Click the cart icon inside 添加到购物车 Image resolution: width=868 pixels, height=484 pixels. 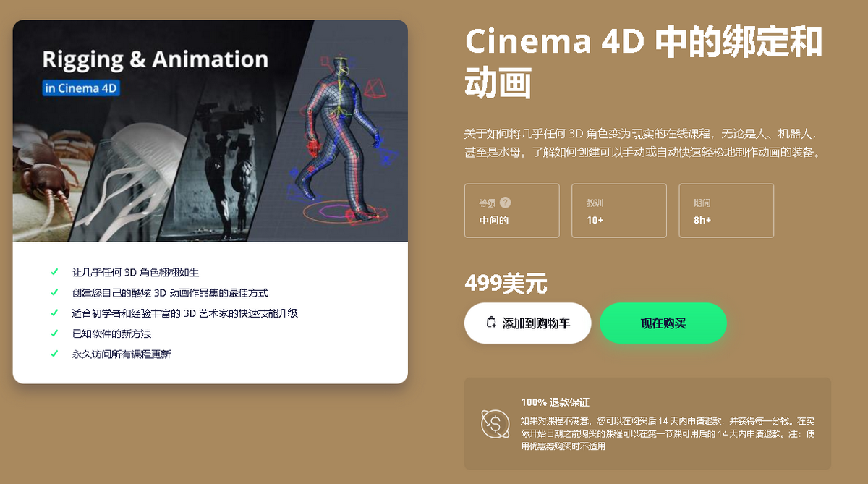pyautogui.click(x=491, y=323)
